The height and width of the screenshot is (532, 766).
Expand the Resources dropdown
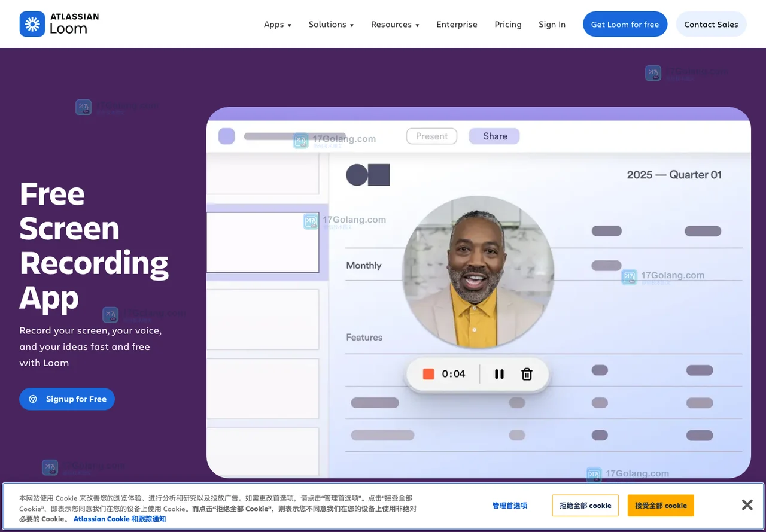(x=395, y=25)
